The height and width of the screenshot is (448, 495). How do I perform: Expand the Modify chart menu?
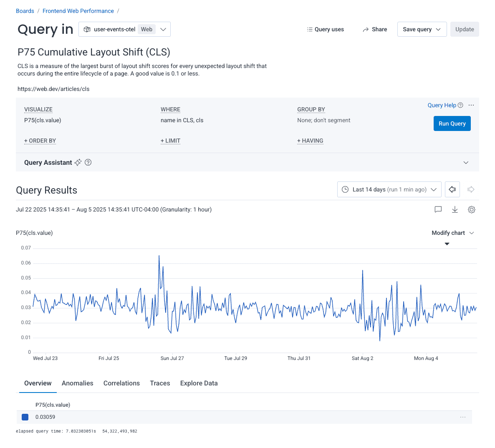pos(452,233)
